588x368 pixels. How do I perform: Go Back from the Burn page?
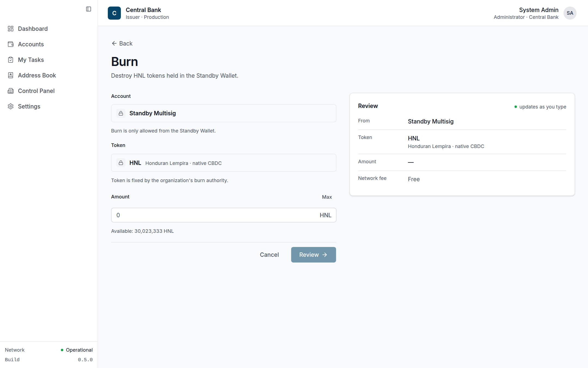click(x=122, y=43)
